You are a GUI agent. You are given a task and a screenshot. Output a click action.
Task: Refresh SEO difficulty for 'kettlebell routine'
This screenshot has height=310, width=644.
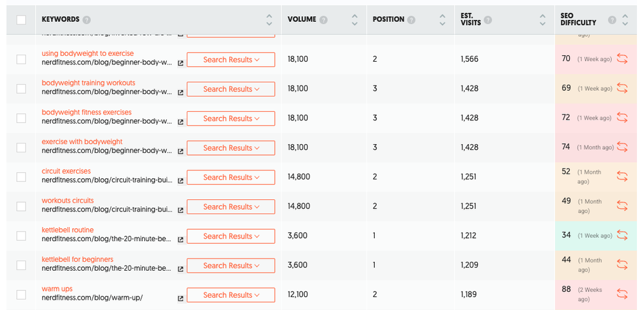click(622, 235)
